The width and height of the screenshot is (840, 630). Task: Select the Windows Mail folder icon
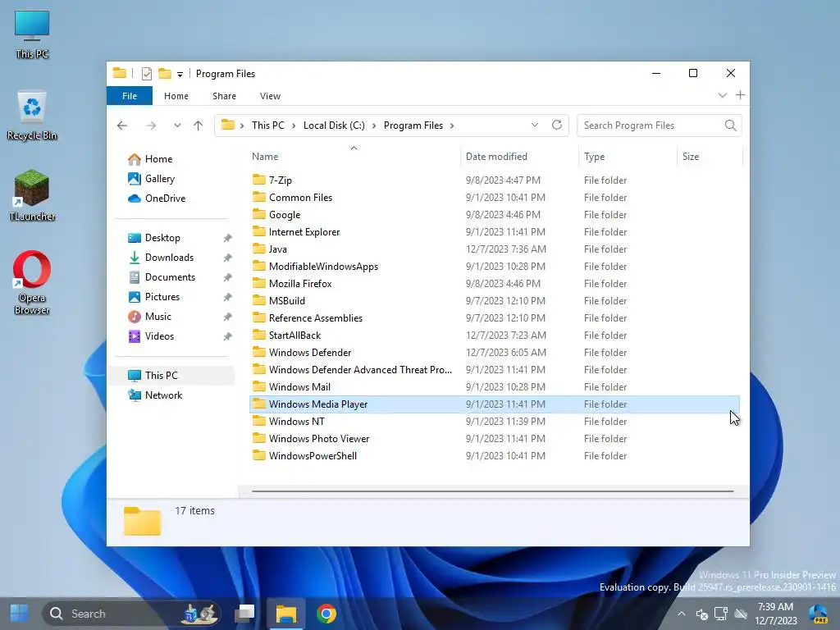point(258,386)
